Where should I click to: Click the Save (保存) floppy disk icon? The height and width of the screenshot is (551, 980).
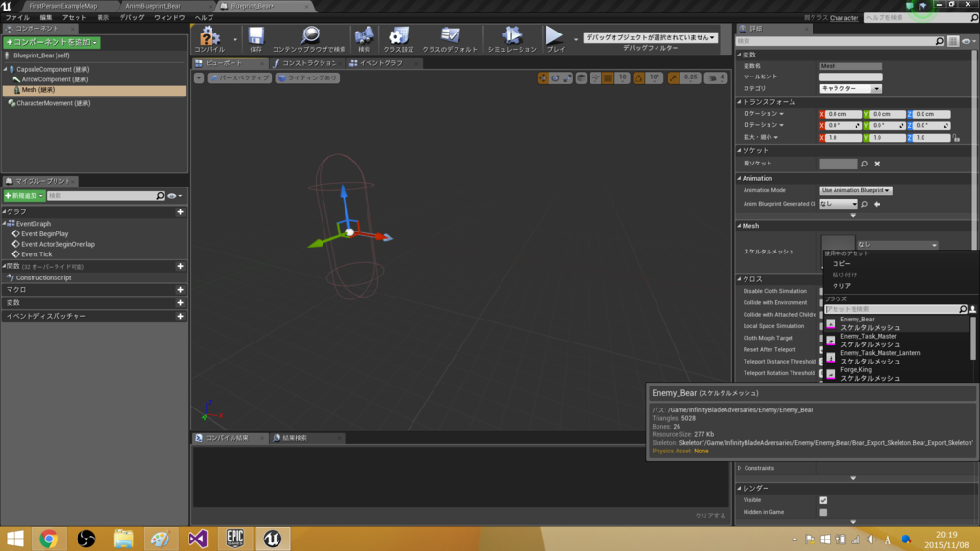click(x=256, y=36)
